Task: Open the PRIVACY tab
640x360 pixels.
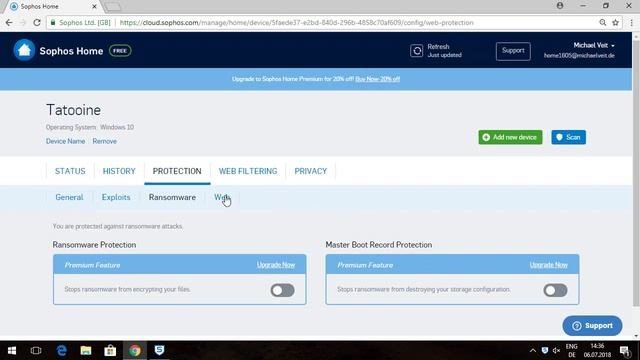Action: tap(311, 171)
